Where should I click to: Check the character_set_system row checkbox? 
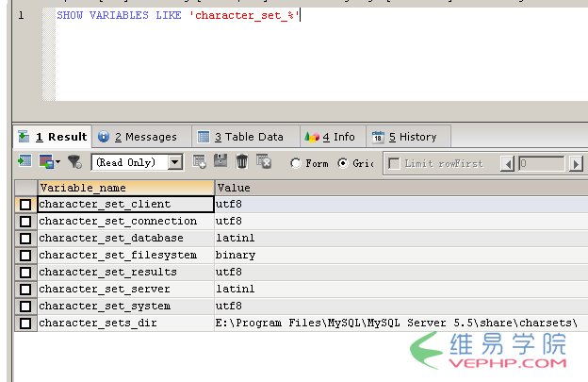[x=25, y=307]
